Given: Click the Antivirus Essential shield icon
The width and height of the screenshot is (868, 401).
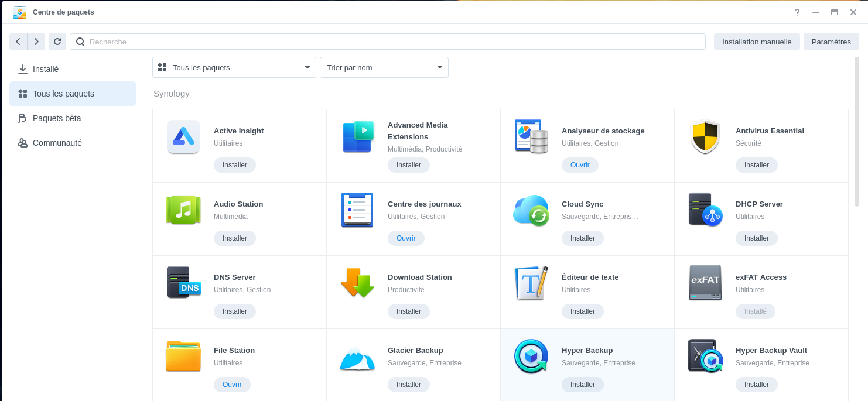Looking at the screenshot, I should click(x=705, y=137).
